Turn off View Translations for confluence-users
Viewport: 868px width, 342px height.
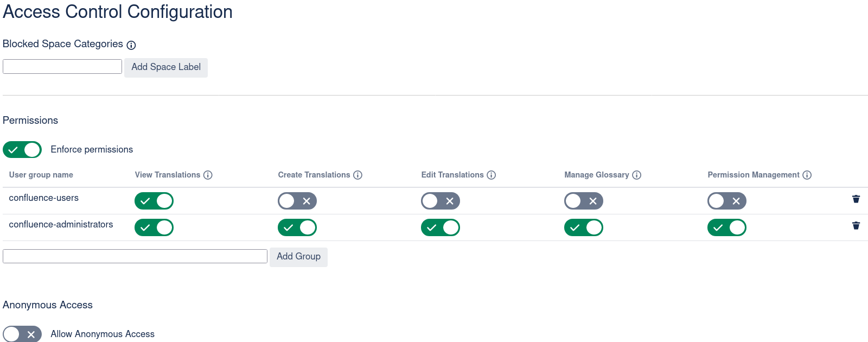(154, 201)
